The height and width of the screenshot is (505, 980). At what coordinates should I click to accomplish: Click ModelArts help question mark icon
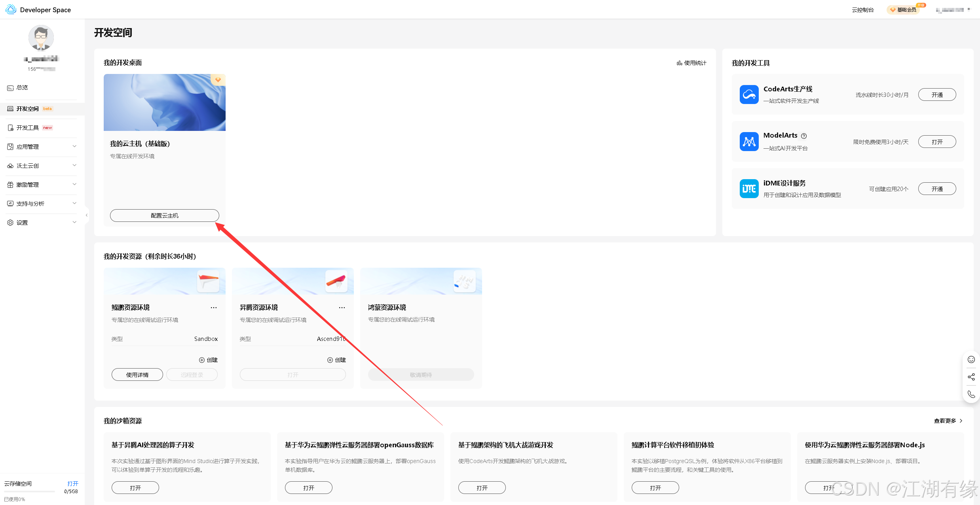[x=804, y=136]
